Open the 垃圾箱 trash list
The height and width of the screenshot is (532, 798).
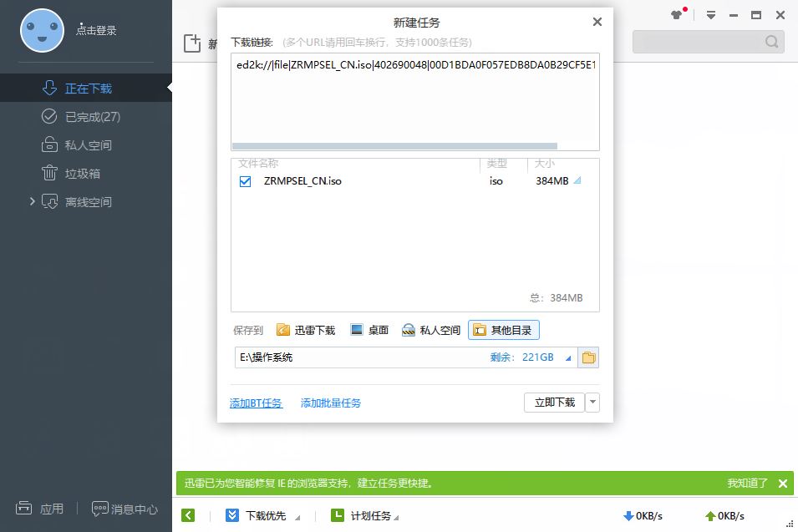[x=86, y=174]
